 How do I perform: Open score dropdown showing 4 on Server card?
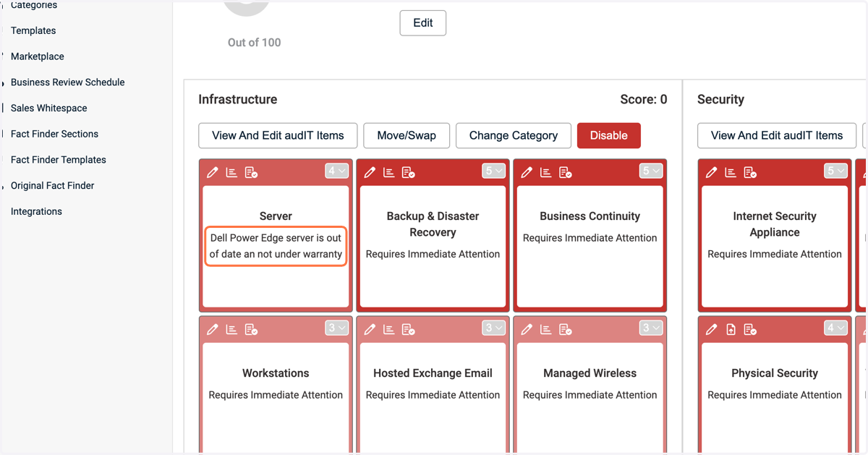click(337, 171)
